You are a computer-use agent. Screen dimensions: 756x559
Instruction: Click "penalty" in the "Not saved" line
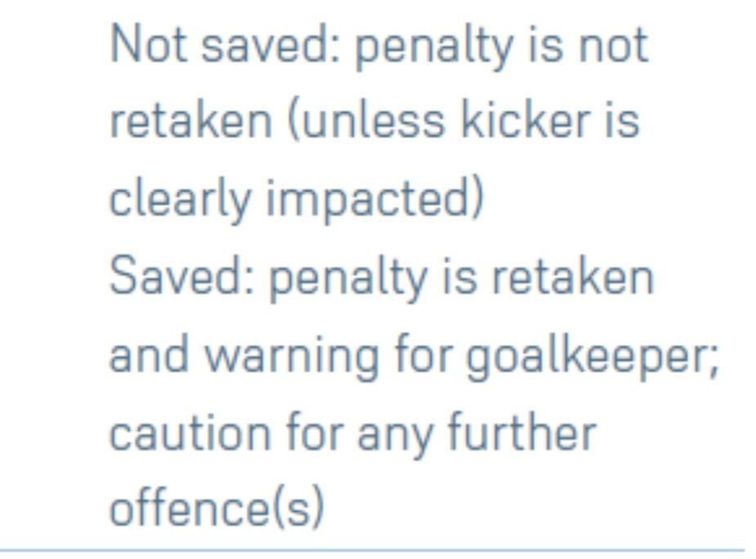click(433, 47)
